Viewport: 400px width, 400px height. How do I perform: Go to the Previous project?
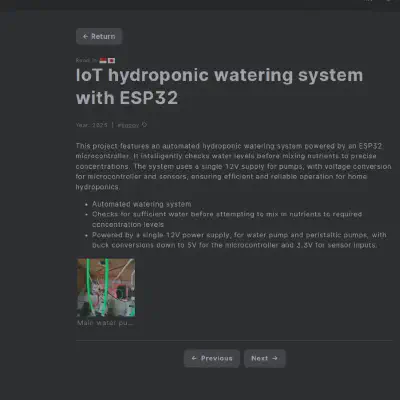coord(212,358)
